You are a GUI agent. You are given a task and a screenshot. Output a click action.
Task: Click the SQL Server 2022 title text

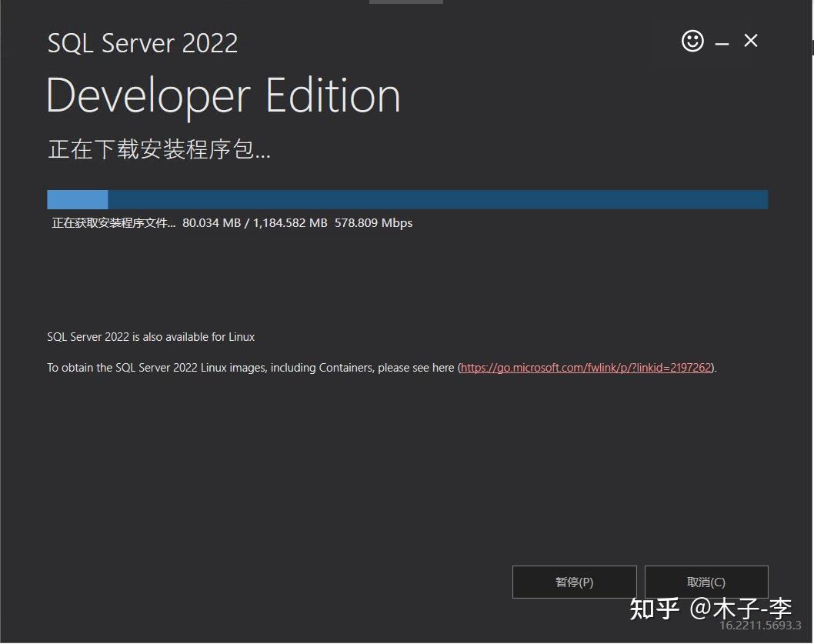point(143,42)
